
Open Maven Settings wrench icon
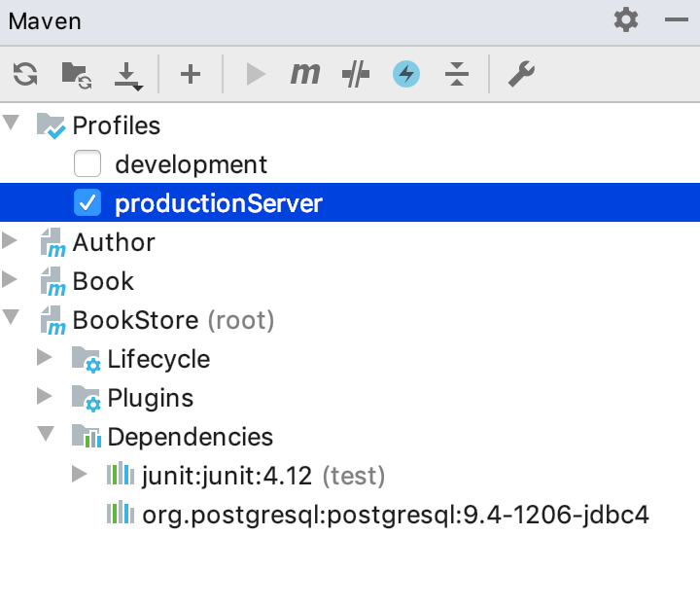(521, 74)
